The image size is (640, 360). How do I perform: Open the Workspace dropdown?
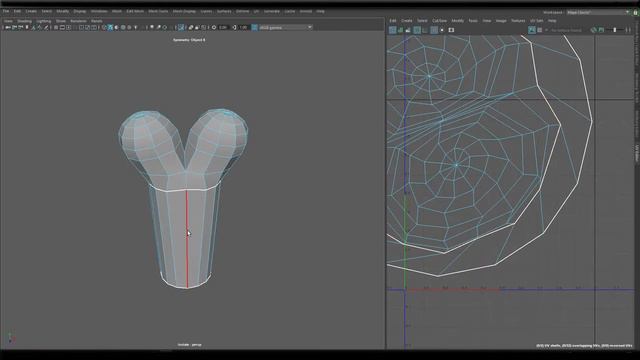tap(598, 12)
